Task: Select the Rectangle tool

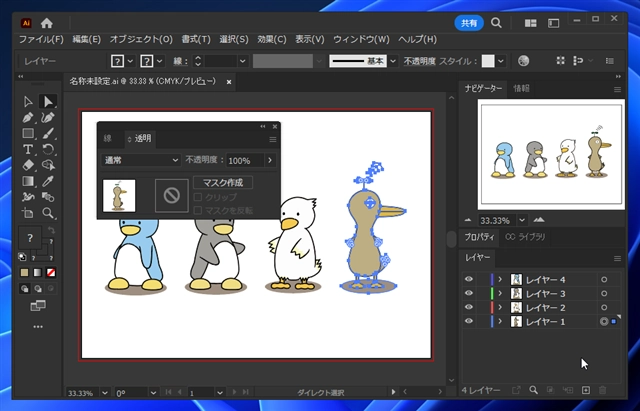Action: point(28,133)
